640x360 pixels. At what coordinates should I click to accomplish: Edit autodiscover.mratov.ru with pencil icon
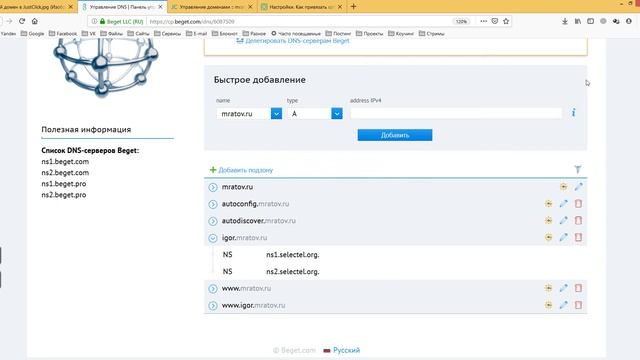[x=563, y=221]
